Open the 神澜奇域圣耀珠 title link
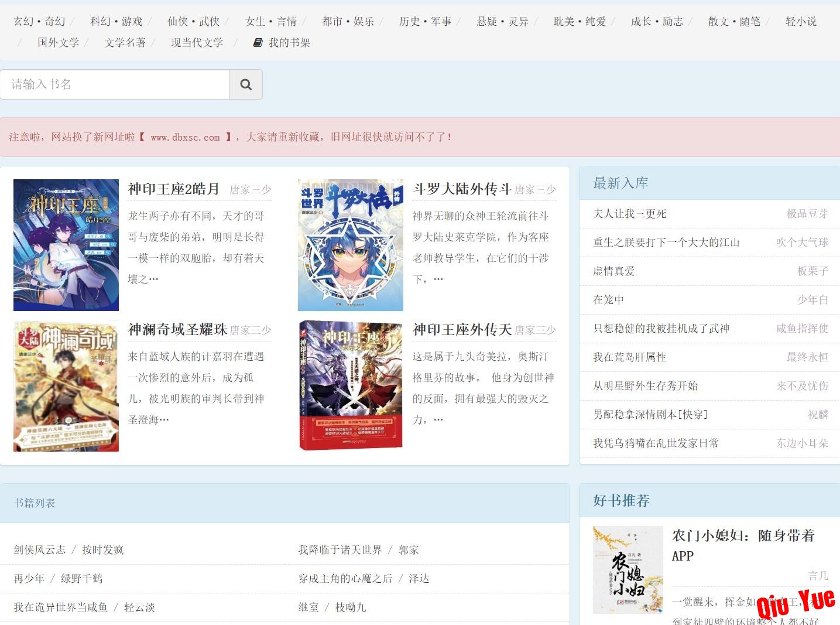The height and width of the screenshot is (625, 840). 178,330
